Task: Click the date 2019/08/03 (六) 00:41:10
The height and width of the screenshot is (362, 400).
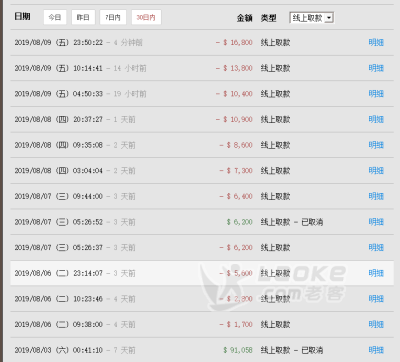Action: (x=59, y=350)
